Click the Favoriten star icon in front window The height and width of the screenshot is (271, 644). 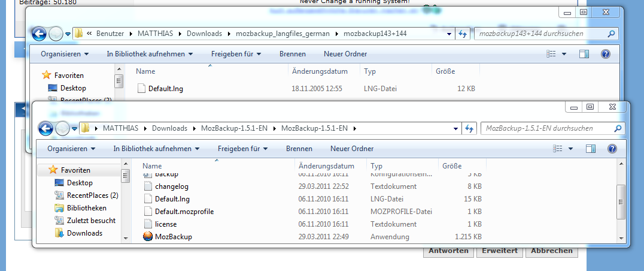click(x=53, y=170)
